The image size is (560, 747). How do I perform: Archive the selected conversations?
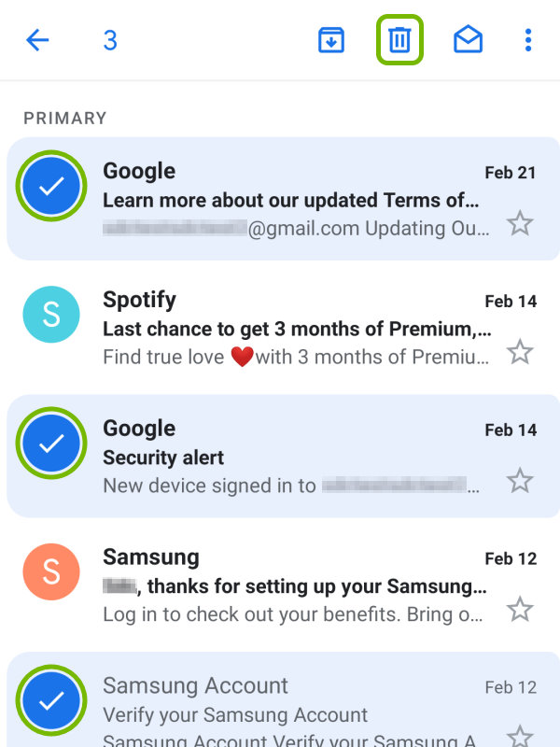tap(331, 40)
